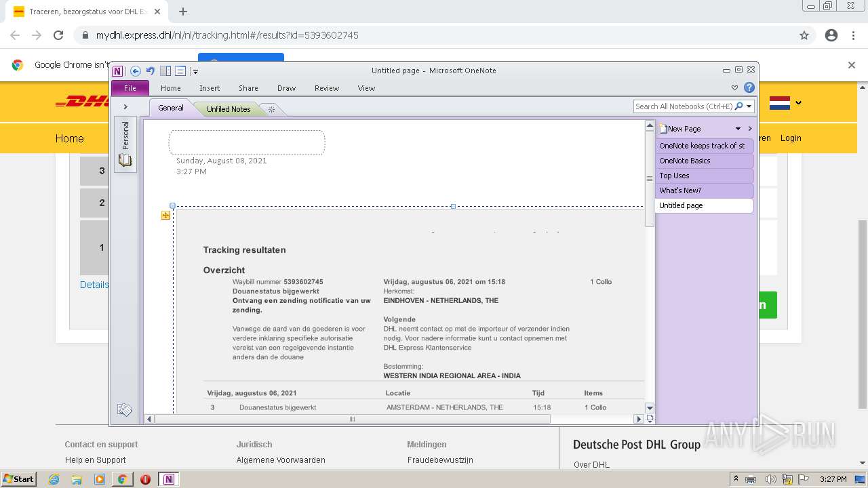The width and height of the screenshot is (868, 488).
Task: Select 'OneNote keeps track of st' page
Action: [x=705, y=146]
